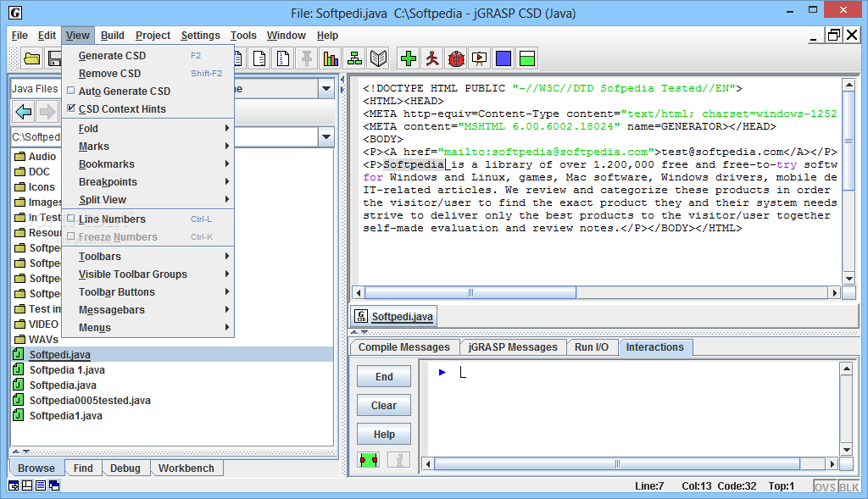868x499 pixels.
Task: Open the Java Files filter dropdown arrow
Action: (x=326, y=88)
